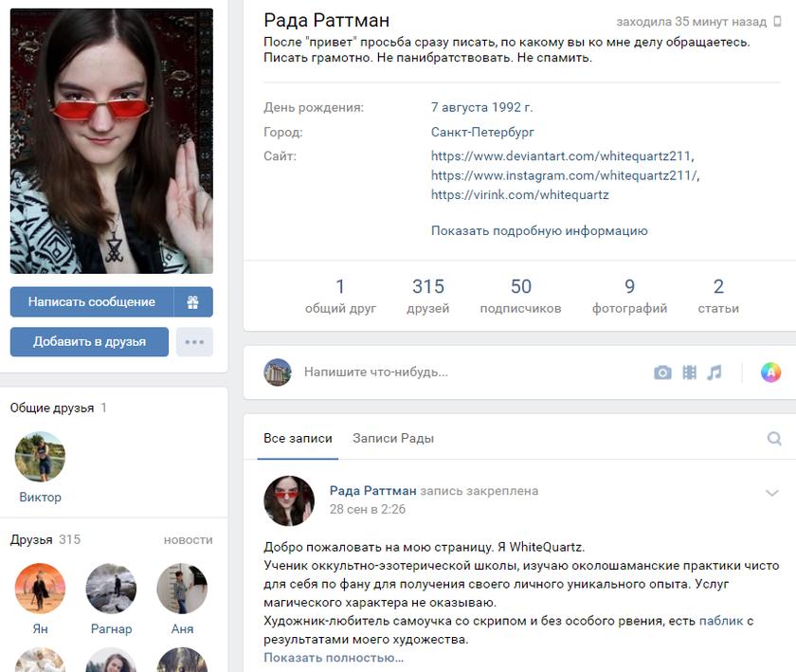Open the colorful poster icon in composer
Screen dimensions: 796x672
770,372
